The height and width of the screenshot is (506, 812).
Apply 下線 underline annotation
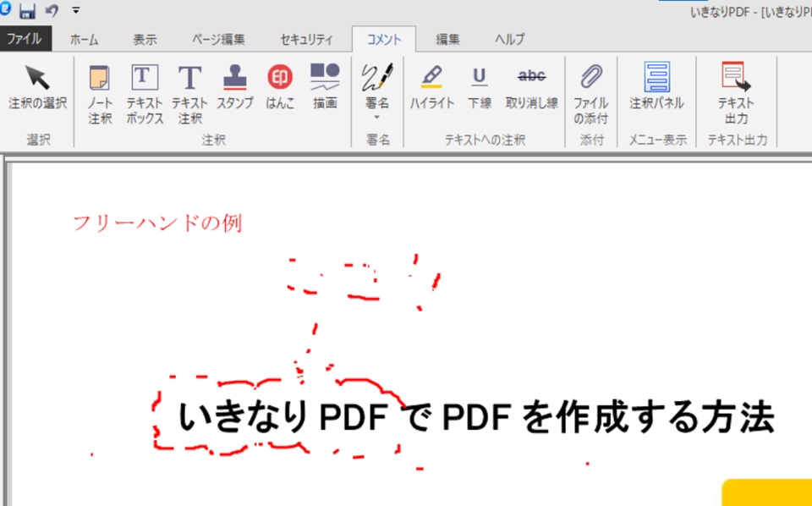[x=480, y=88]
